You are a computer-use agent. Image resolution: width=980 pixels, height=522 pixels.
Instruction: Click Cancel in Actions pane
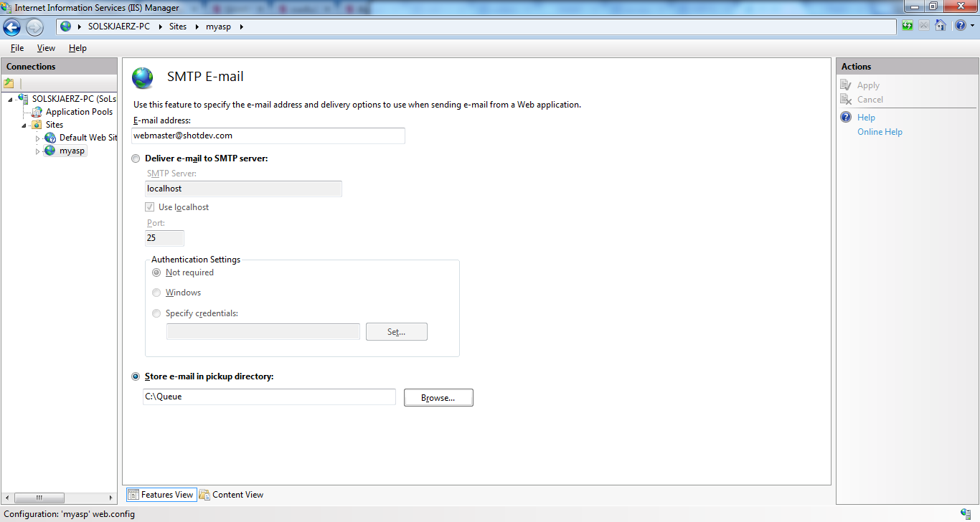click(x=870, y=100)
